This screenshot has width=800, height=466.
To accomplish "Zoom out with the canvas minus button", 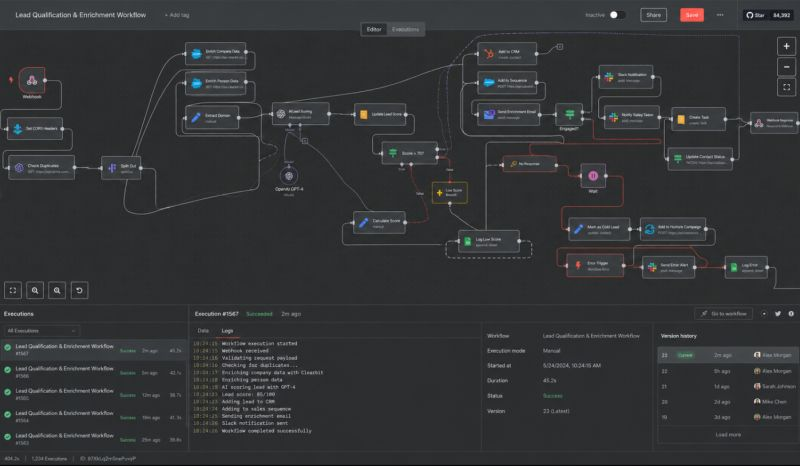I will (786, 66).
